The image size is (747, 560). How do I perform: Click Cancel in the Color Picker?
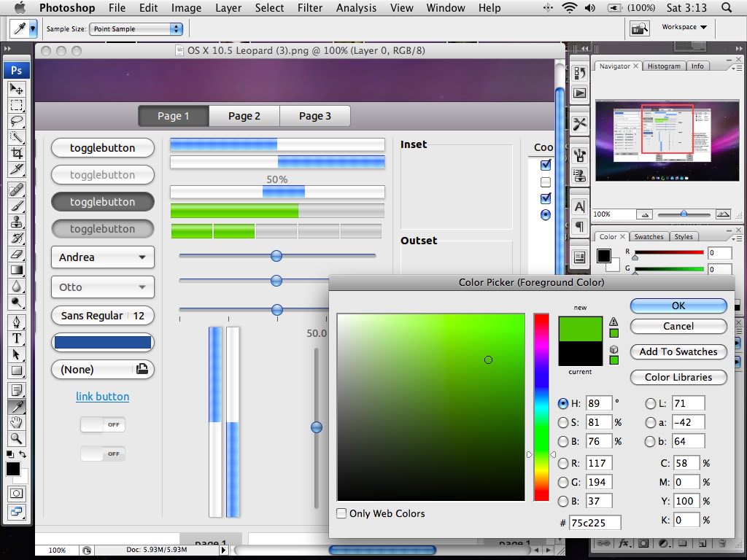coord(678,326)
